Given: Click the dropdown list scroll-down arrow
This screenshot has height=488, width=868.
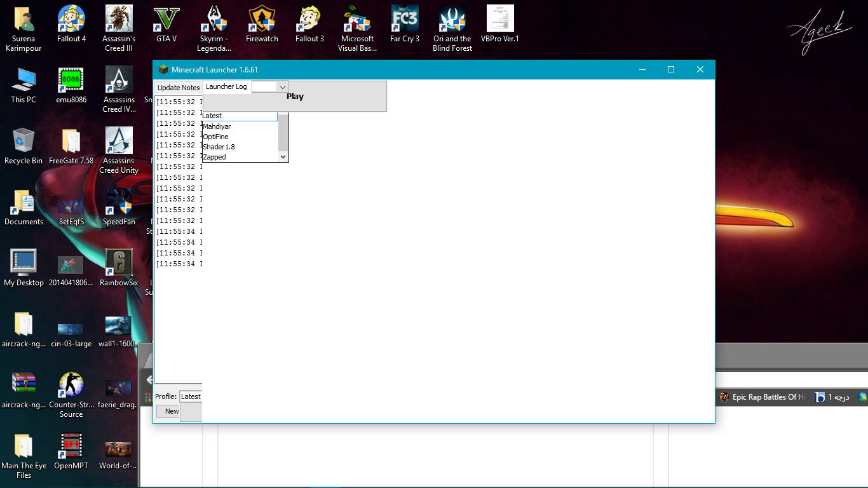Looking at the screenshot, I should 283,157.
